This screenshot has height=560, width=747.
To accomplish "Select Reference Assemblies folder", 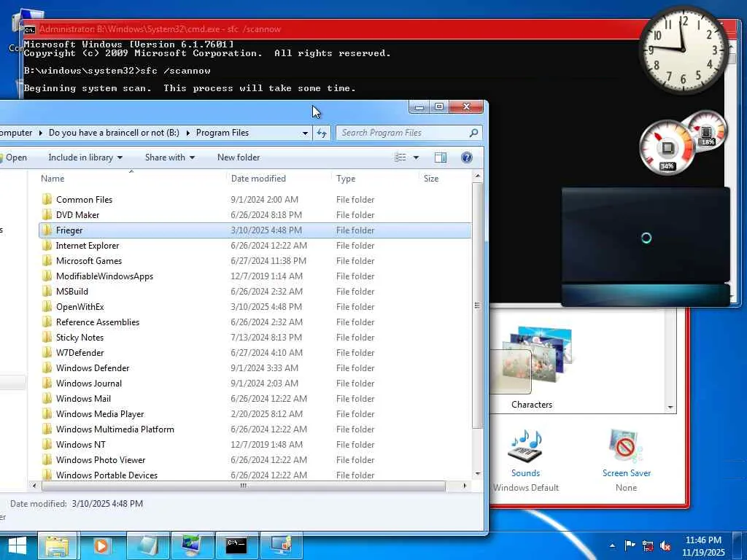I will pos(255,322).
